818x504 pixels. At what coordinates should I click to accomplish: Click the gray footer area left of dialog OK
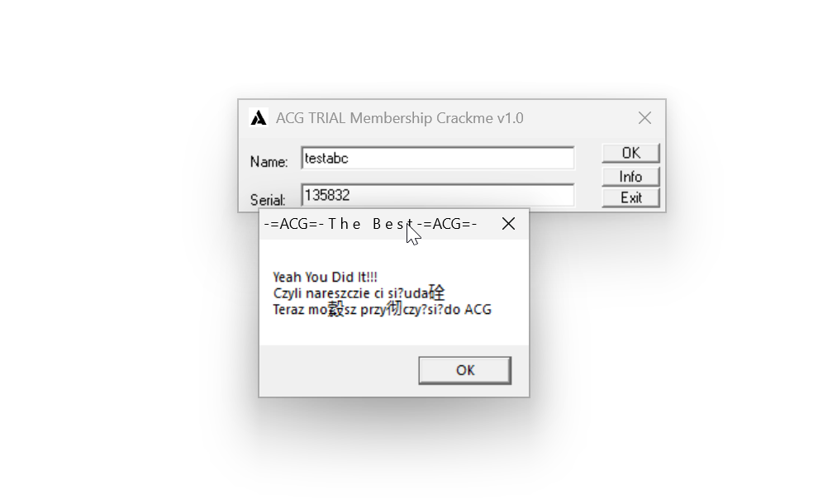coord(339,370)
